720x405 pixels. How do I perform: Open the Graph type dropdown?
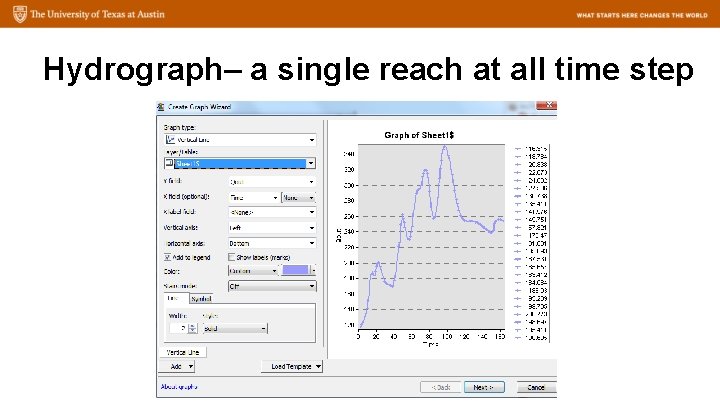pos(240,140)
